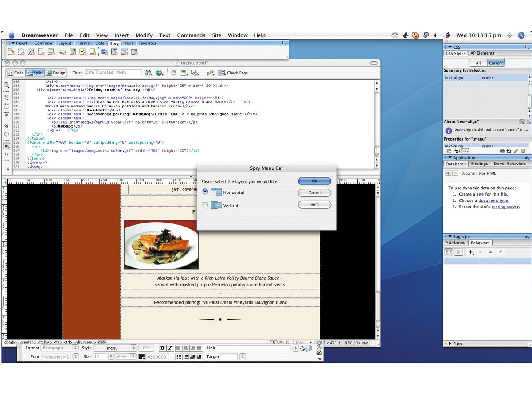
Task: Click Cancel in the Spry Menu Bar dialog
Action: tap(314, 193)
